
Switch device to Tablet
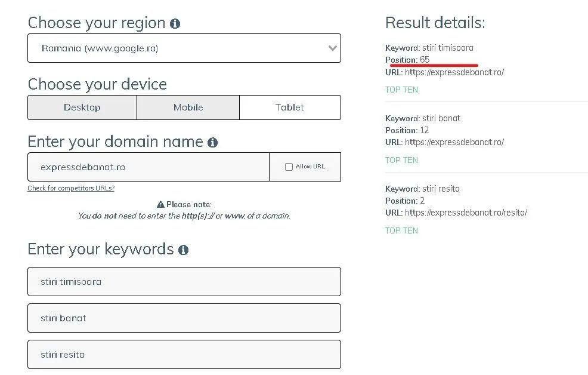(290, 107)
